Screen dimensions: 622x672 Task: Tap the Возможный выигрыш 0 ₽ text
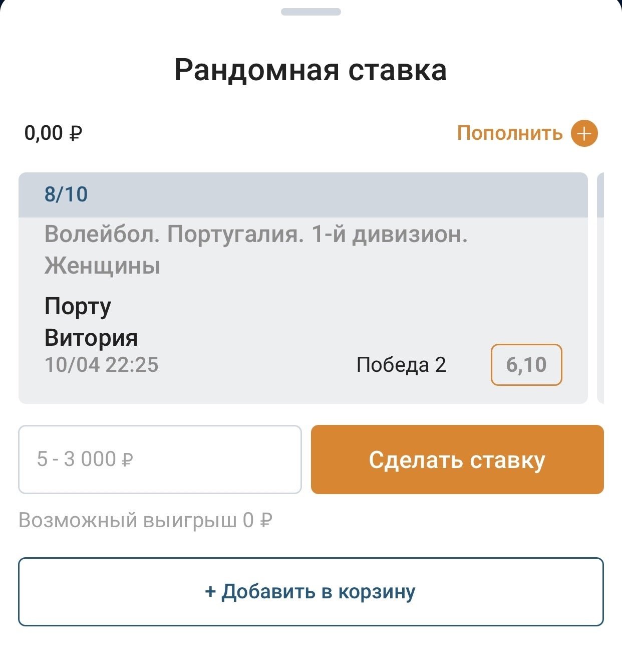click(145, 521)
